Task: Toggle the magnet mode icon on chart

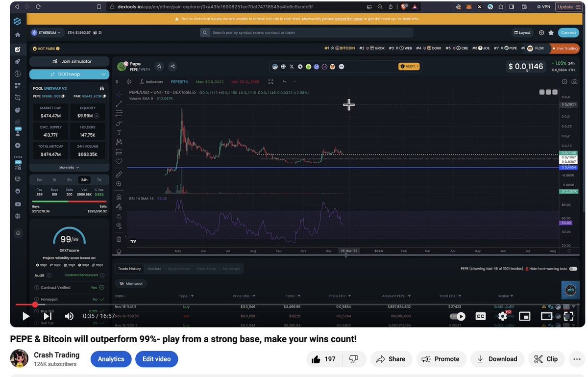Action: [119, 197]
